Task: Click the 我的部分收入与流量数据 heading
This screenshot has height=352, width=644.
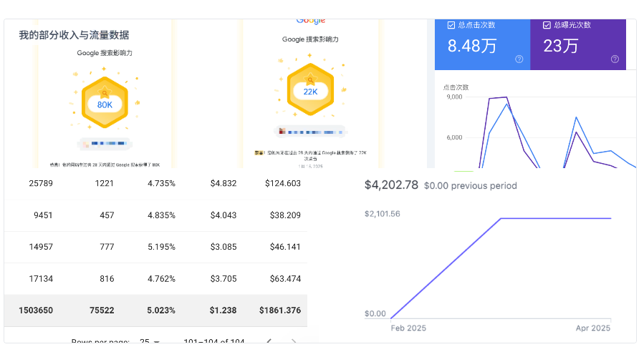Action: click(74, 35)
